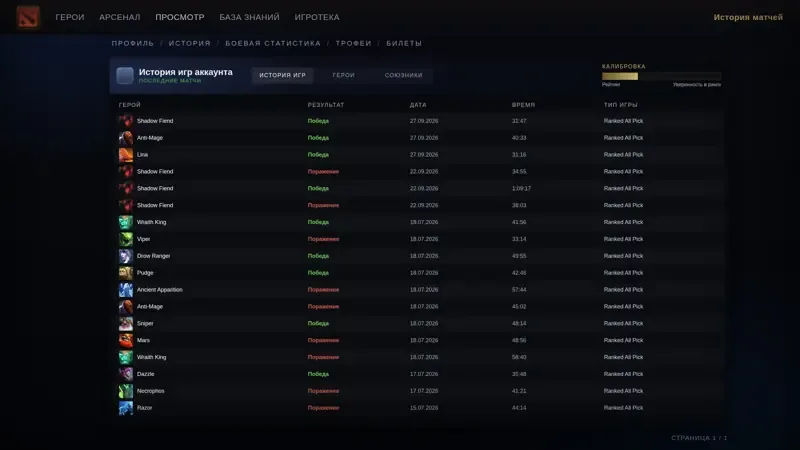Switch to the Герои tab
The width and height of the screenshot is (800, 450).
(x=343, y=75)
